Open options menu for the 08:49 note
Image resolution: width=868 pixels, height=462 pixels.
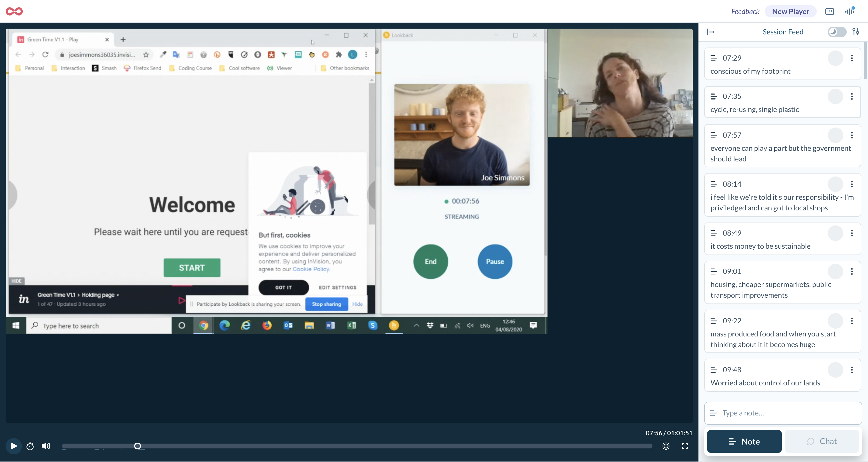coord(852,233)
